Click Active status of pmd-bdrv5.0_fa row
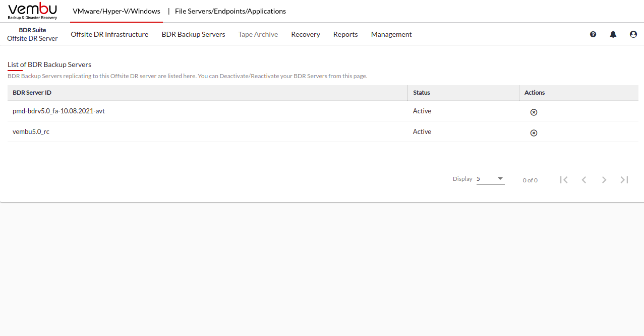The height and width of the screenshot is (336, 644). pyautogui.click(x=422, y=111)
